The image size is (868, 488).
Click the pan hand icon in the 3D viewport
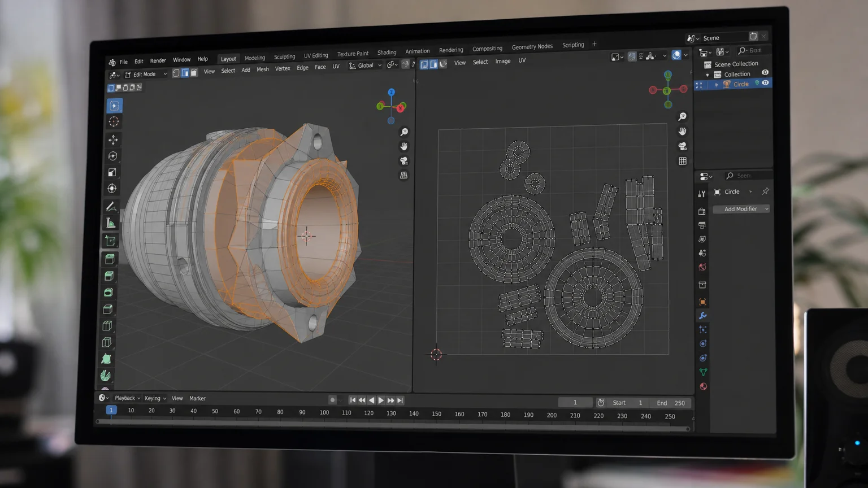403,146
